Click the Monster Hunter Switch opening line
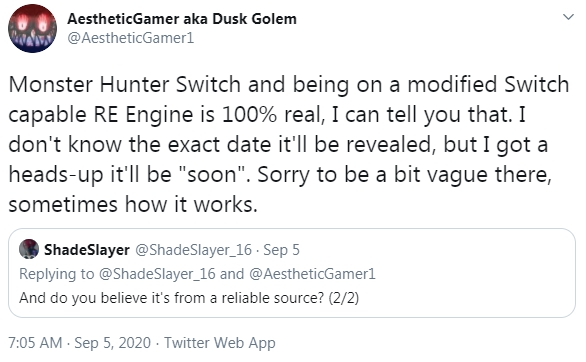This screenshot has width=586, height=362. pyautogui.click(x=289, y=84)
